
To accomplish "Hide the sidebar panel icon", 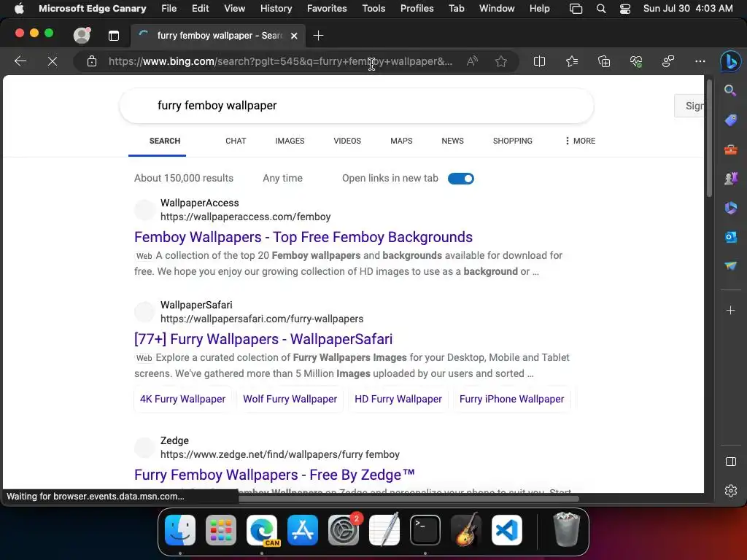I will coord(730,462).
